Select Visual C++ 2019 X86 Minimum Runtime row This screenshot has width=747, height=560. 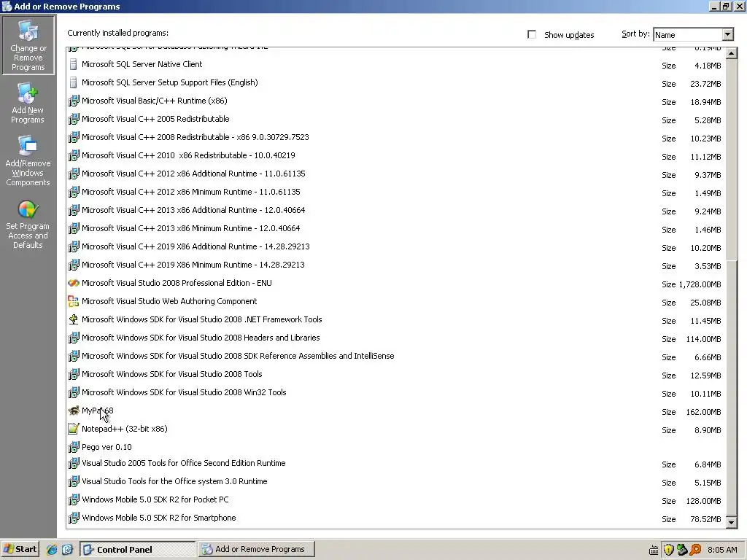pos(396,265)
